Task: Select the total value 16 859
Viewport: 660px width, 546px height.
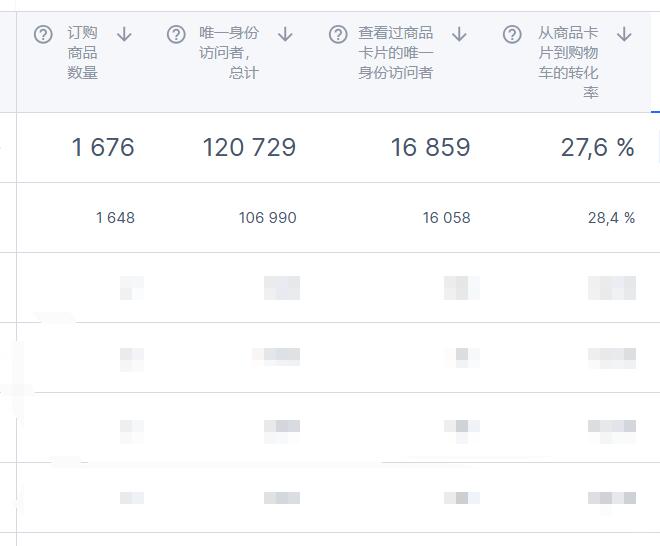Action: [x=430, y=147]
